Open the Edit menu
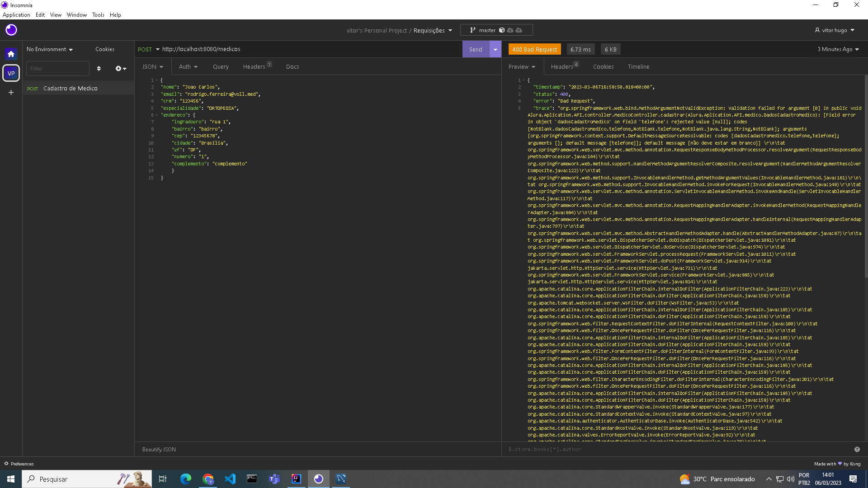Viewport: 868px width, 488px height. pyautogui.click(x=40, y=15)
